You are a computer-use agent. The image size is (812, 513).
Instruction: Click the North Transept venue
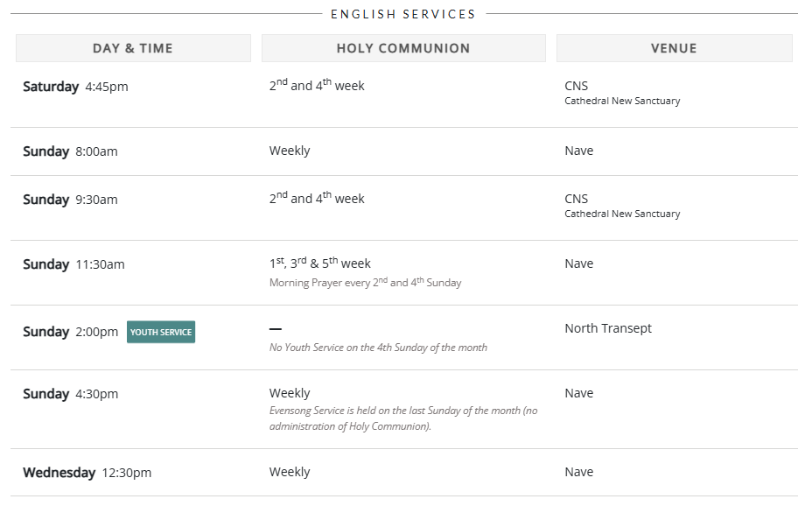[x=608, y=328]
